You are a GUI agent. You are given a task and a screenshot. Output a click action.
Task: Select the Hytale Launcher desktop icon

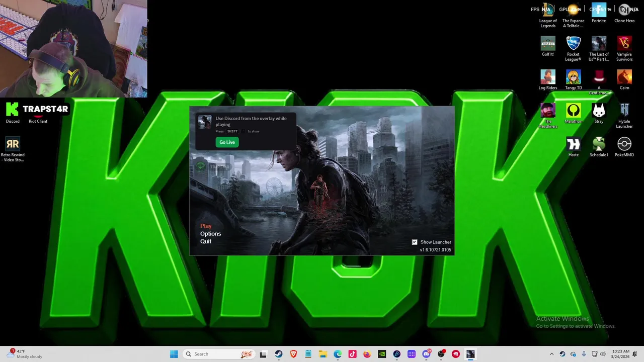point(624,116)
